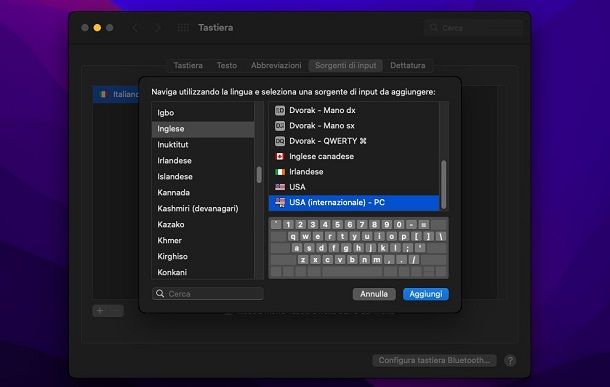Go back with the toolbar back arrow

coord(135,28)
